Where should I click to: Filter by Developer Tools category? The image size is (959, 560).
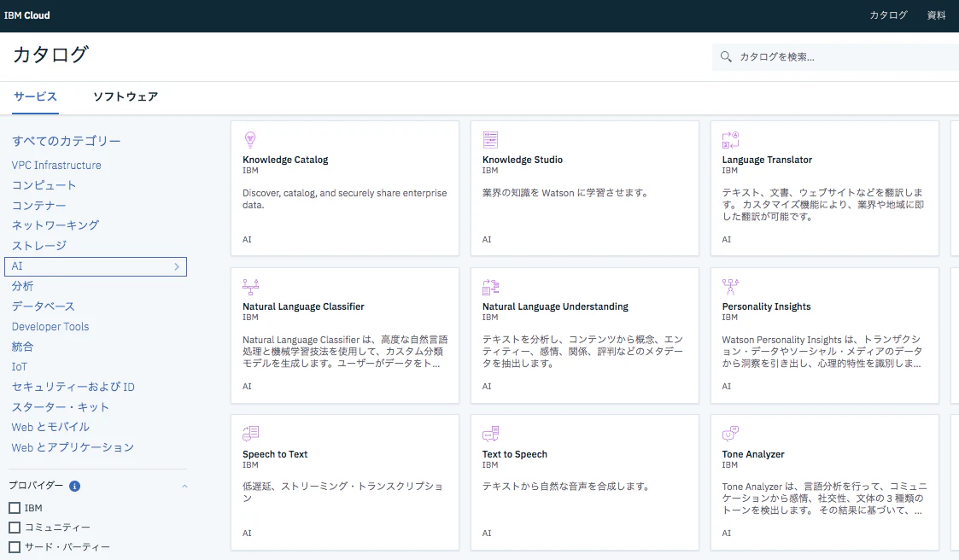click(50, 326)
